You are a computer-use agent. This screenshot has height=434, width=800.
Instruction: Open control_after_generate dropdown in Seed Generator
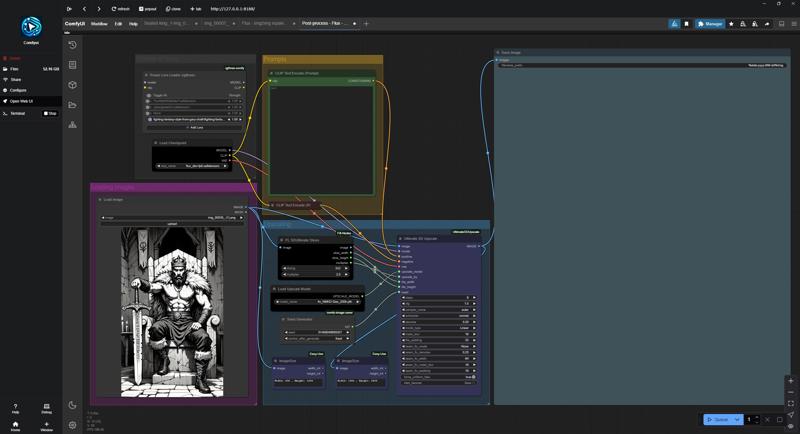[317, 339]
